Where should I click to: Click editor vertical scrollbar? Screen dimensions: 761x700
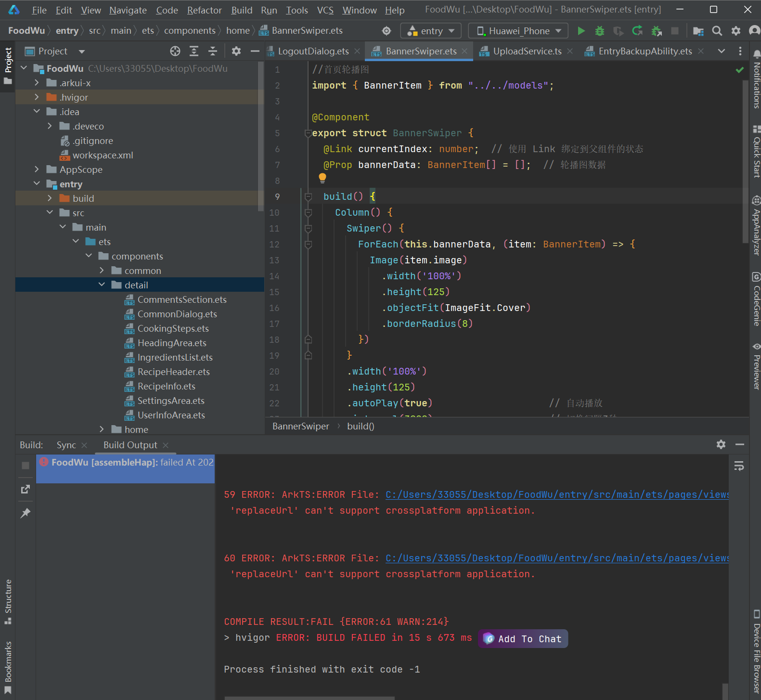(x=746, y=161)
